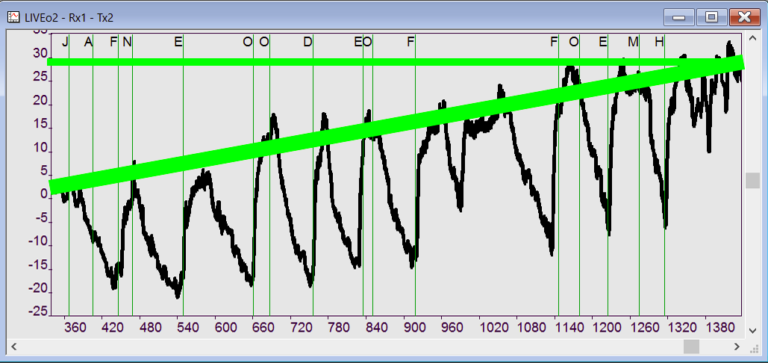Image resolution: width=768 pixels, height=363 pixels.
Task: Select the J event marker label
Action: [x=65, y=42]
